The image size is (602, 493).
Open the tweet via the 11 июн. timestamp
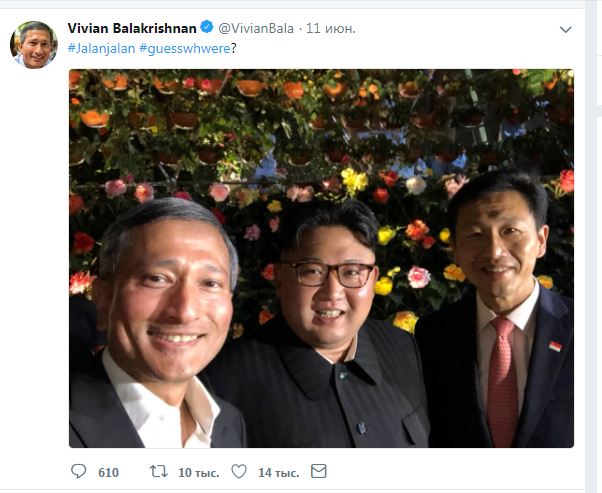(332, 28)
